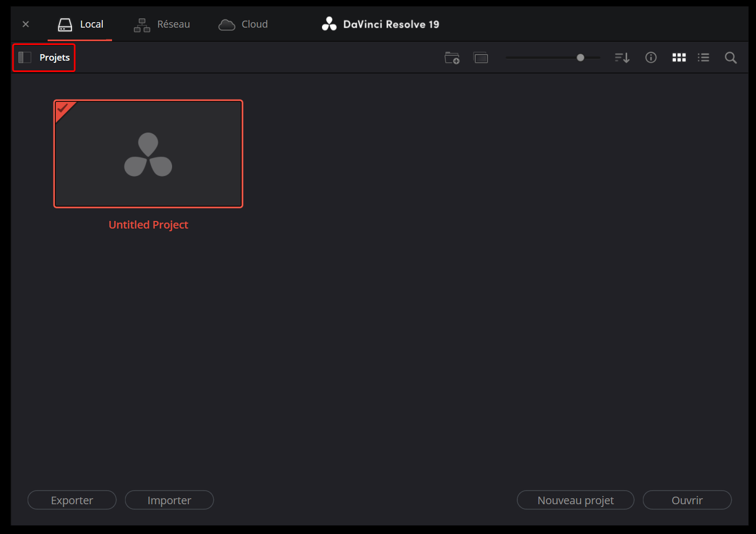
Task: Open the project search magnifier
Action: coord(731,57)
